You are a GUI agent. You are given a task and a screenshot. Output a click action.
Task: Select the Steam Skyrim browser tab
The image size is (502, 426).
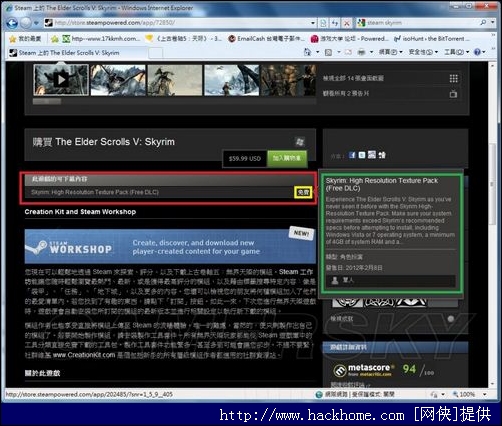pyautogui.click(x=77, y=53)
